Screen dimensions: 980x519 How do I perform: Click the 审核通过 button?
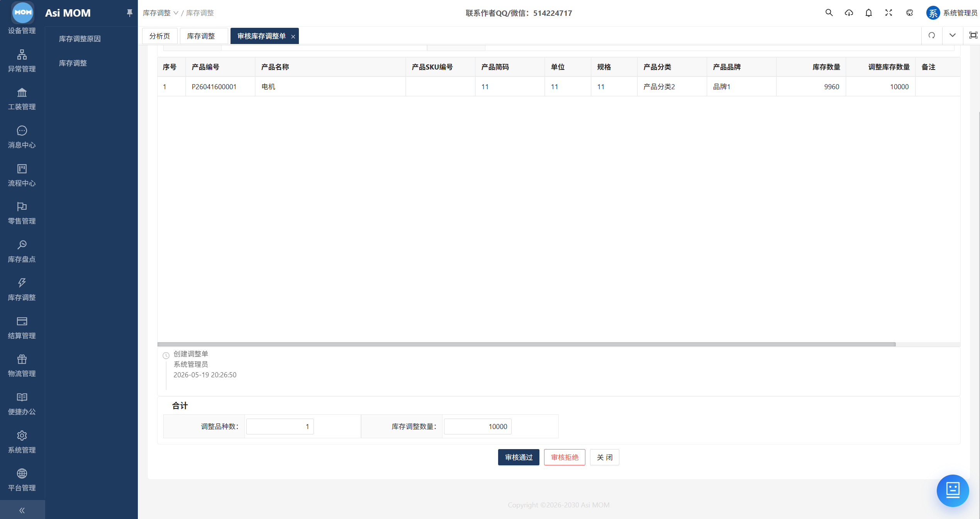(519, 457)
